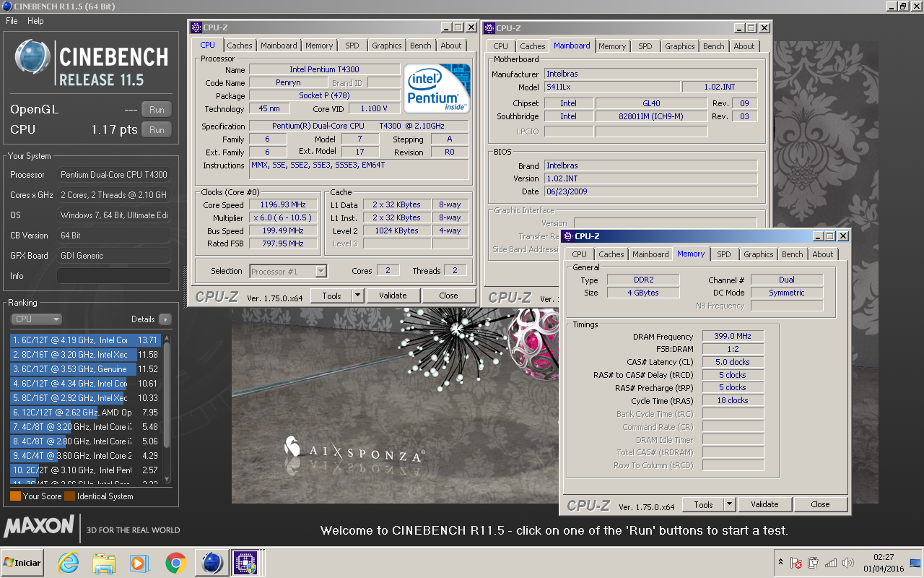924x578 pixels.
Task: Switch to CPU-Z via taskbar chip icon
Action: 245,562
